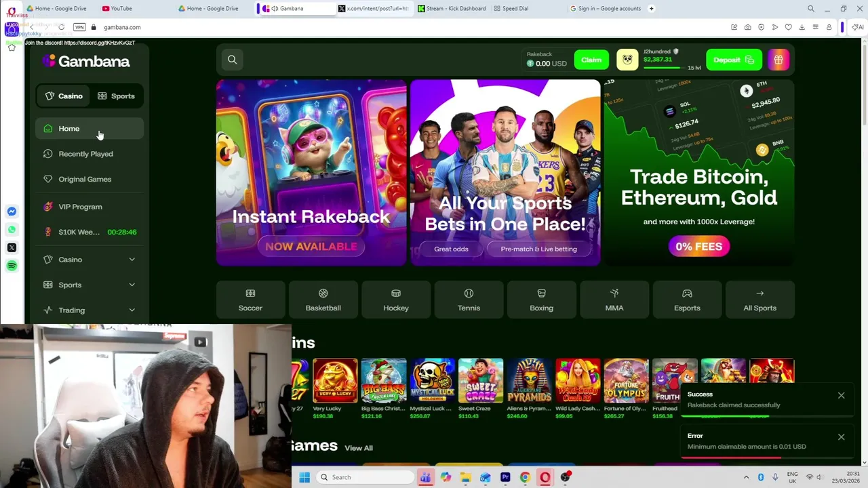Screen dimensions: 868x488
Task: Click the Windows taskbar Search box
Action: tap(366, 477)
